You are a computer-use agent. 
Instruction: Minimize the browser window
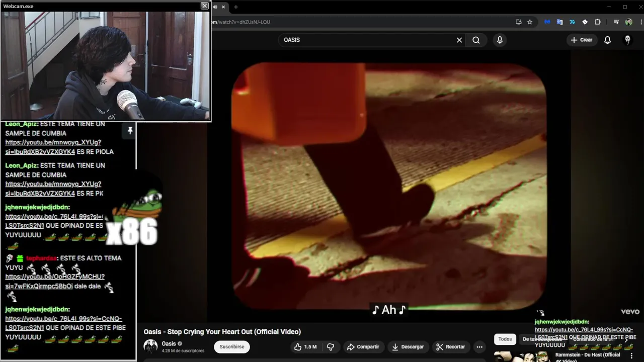click(x=609, y=7)
